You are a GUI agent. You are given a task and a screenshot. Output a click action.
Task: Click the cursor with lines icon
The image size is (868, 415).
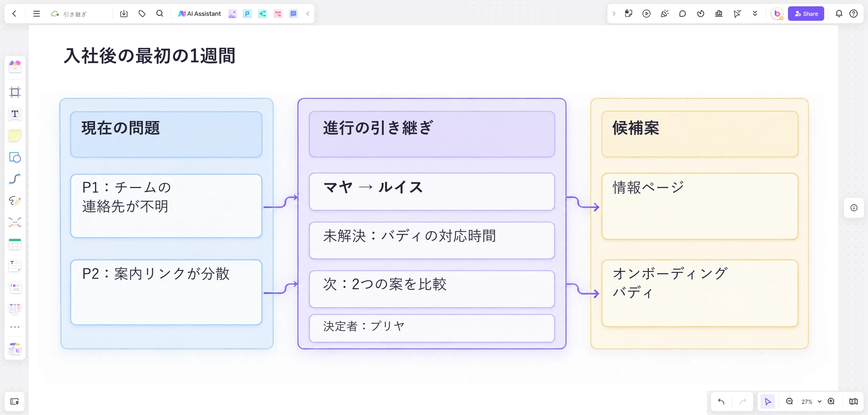pos(737,14)
